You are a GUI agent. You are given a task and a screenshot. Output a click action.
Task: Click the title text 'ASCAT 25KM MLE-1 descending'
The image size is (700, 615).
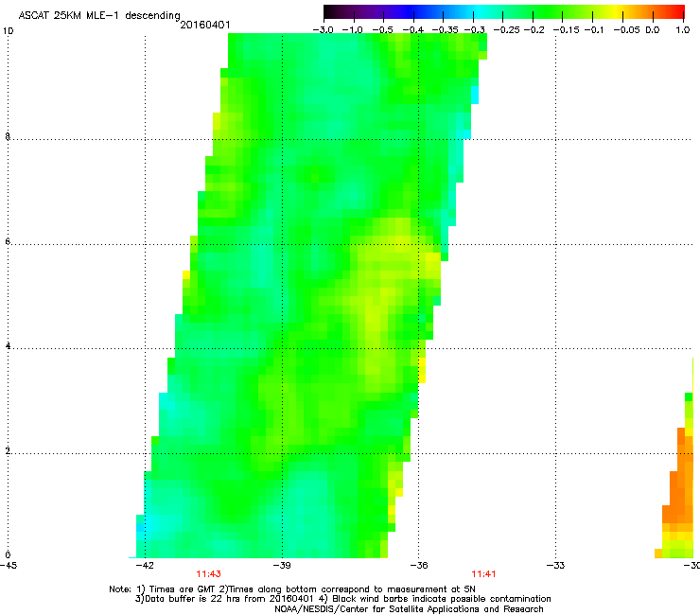coord(99,16)
